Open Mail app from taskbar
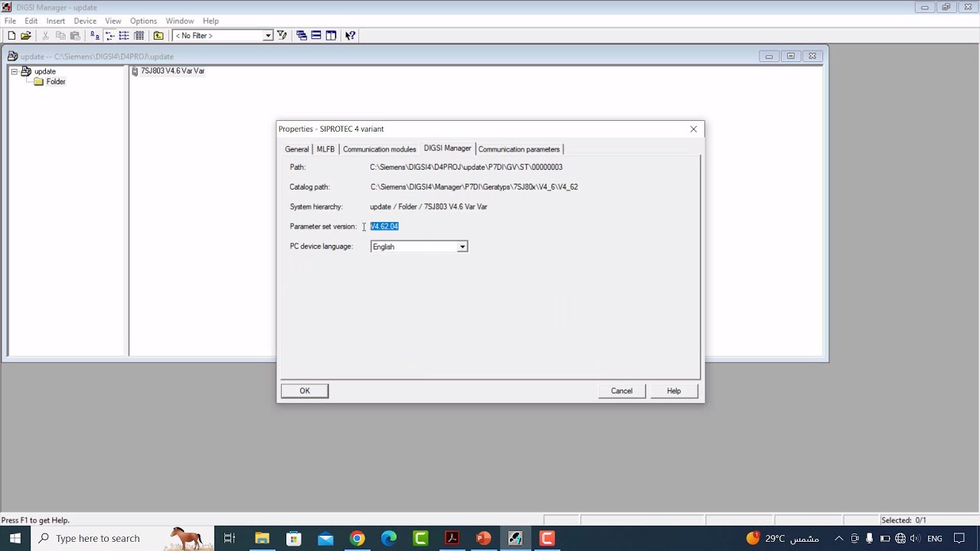This screenshot has height=551, width=980. tap(325, 538)
